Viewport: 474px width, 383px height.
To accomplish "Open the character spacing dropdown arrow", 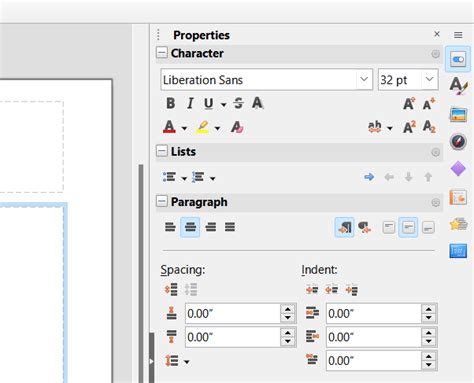I will coord(390,128).
